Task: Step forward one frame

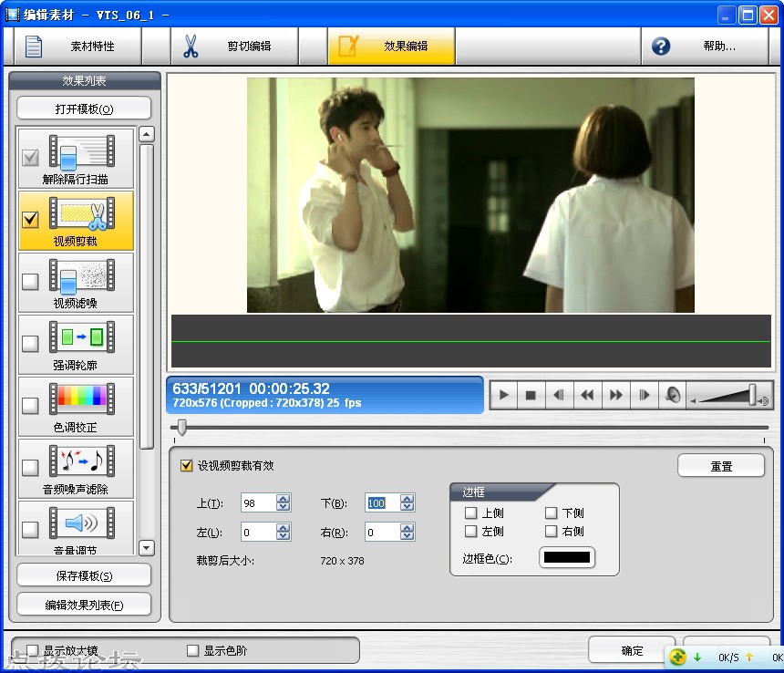Action: click(x=644, y=395)
